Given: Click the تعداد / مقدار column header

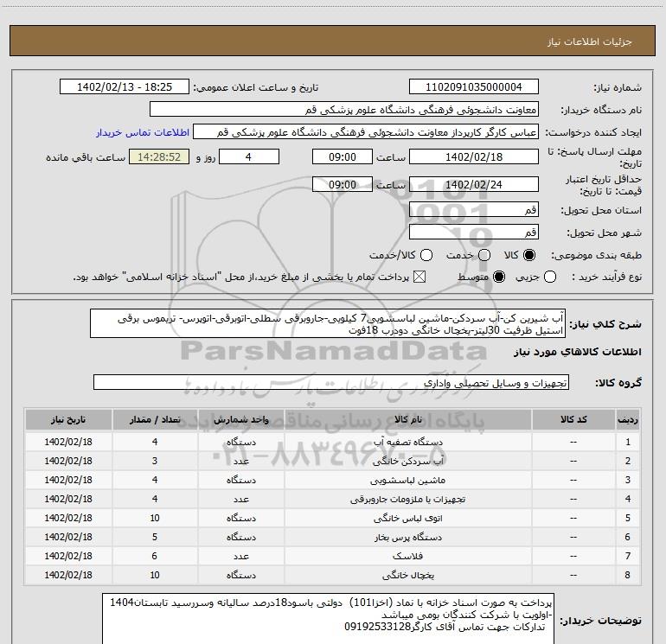Looking at the screenshot, I should [155, 419].
